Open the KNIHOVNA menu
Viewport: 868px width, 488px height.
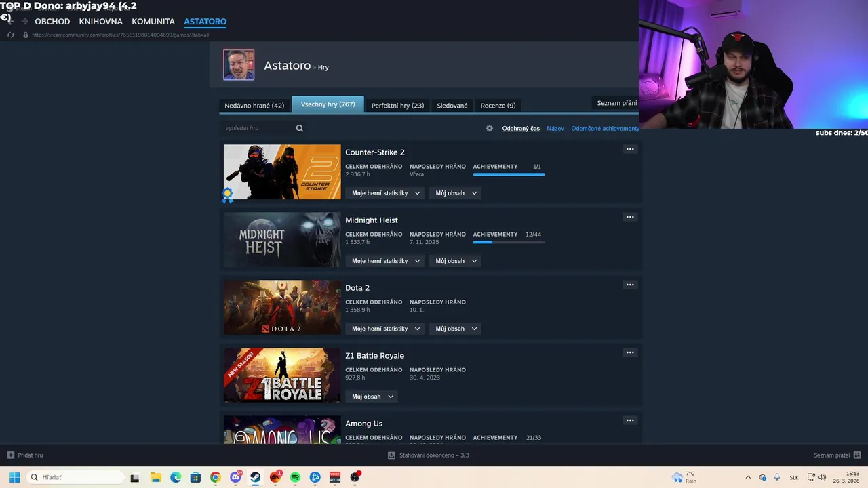pyautogui.click(x=100, y=22)
